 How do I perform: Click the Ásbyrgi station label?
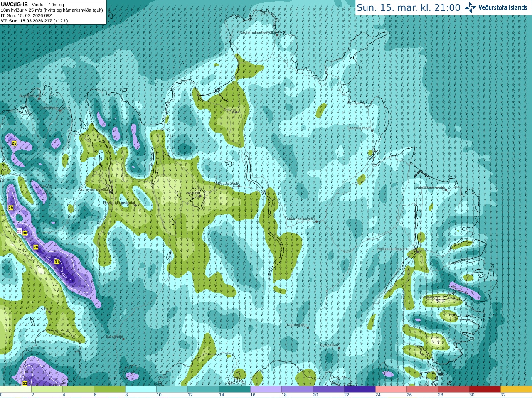tap(229, 110)
